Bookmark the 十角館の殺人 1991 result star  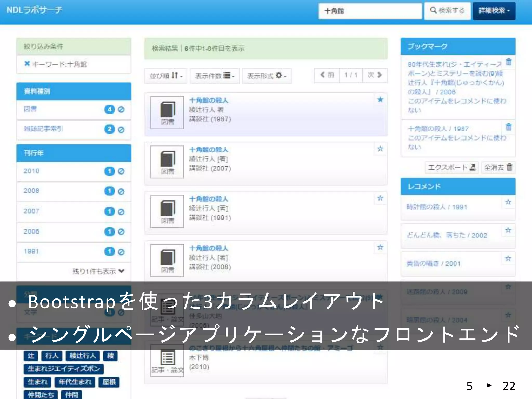click(x=380, y=198)
